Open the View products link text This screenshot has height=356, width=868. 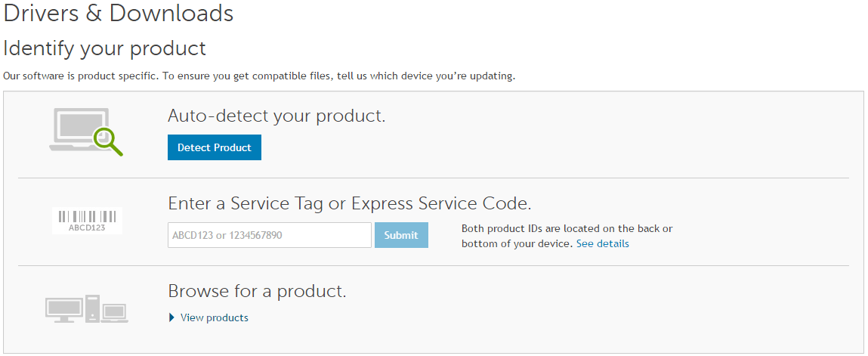coord(215,317)
